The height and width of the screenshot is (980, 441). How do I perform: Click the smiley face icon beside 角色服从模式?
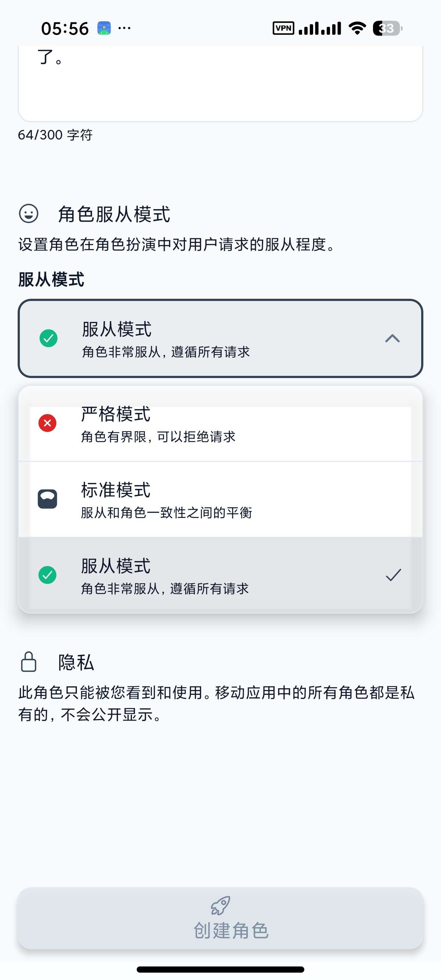[29, 213]
